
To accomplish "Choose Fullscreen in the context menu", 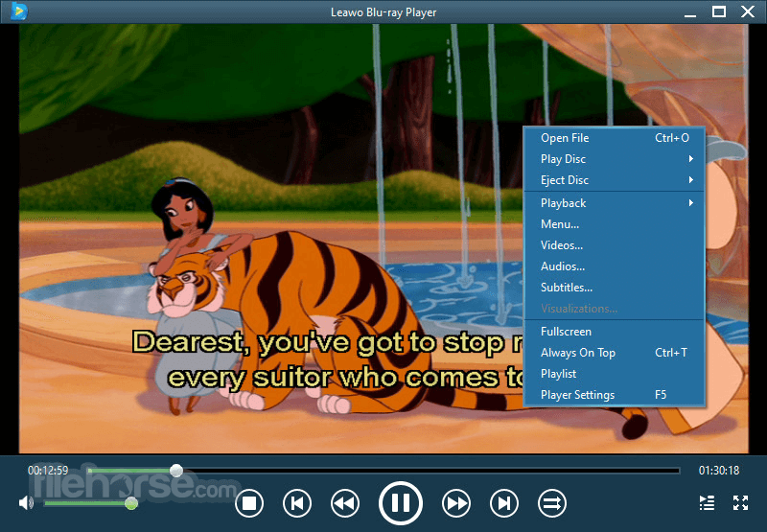I will (615, 332).
